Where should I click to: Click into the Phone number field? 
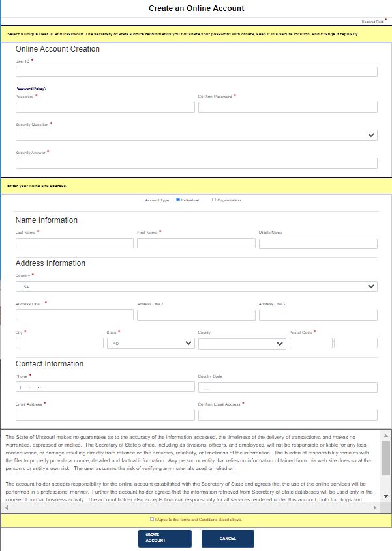click(x=104, y=387)
